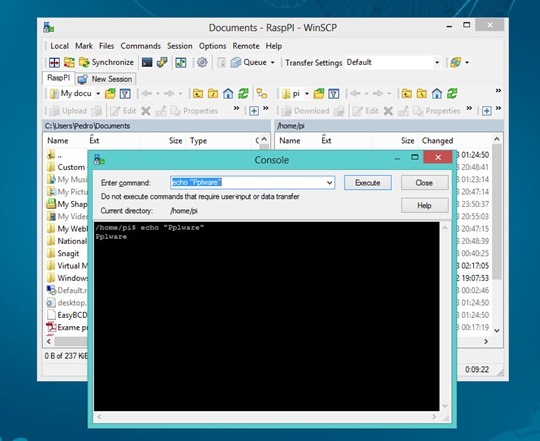The width and height of the screenshot is (540, 441).
Task: Select the RaspPI session tab
Action: (59, 78)
